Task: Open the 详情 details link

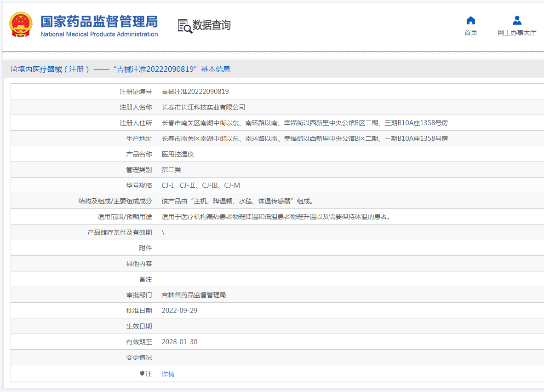Action: [x=168, y=374]
